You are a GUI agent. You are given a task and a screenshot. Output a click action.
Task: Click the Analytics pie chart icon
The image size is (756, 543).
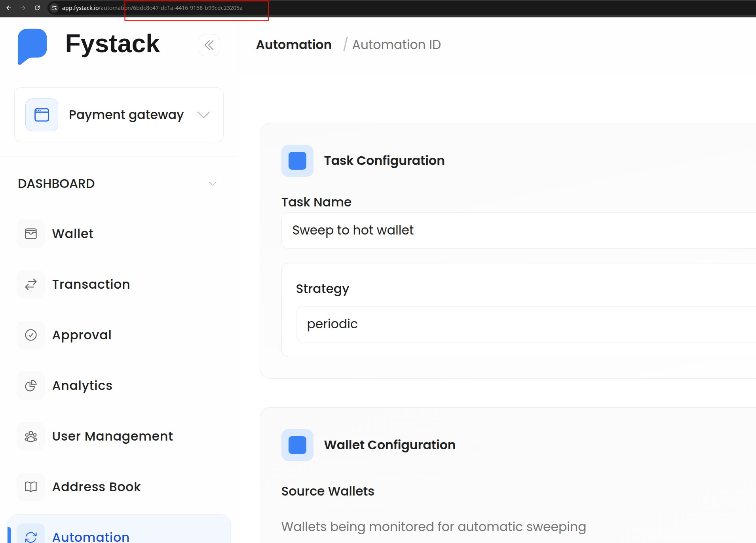(x=31, y=386)
